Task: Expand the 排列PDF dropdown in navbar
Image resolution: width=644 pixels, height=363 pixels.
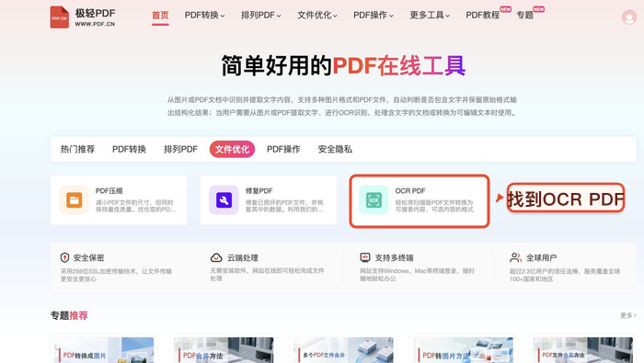Action: [260, 16]
